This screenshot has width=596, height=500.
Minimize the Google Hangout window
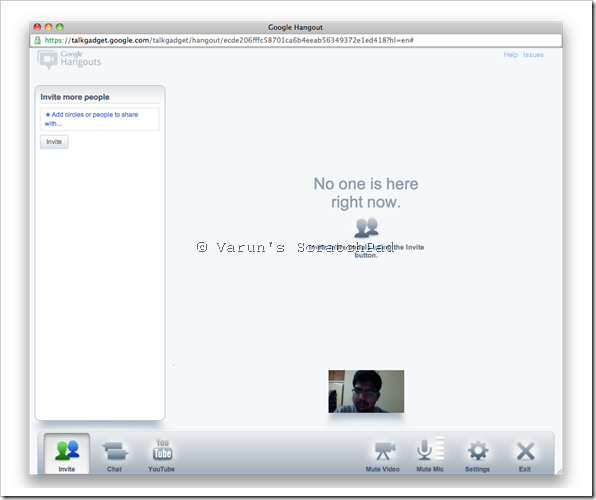coord(48,27)
